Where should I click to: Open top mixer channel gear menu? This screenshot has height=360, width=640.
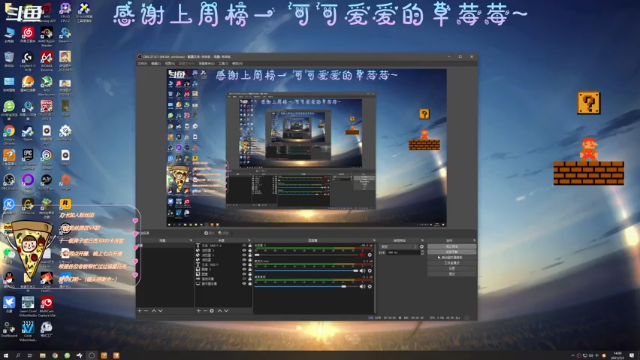coord(370,255)
